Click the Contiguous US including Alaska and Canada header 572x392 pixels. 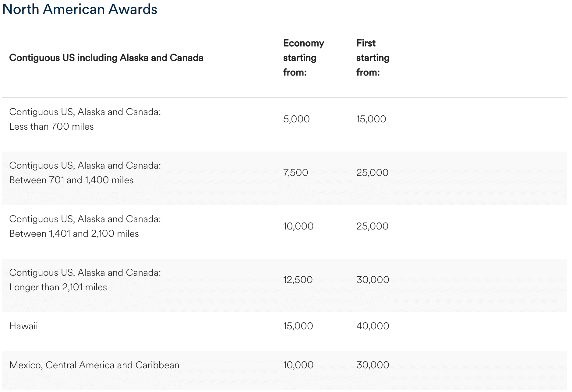tap(106, 58)
